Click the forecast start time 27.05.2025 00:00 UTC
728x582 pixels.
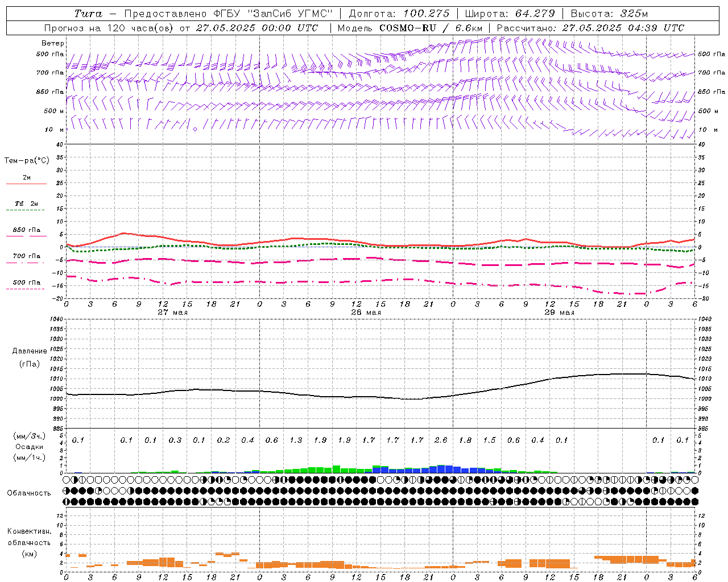tap(257, 28)
